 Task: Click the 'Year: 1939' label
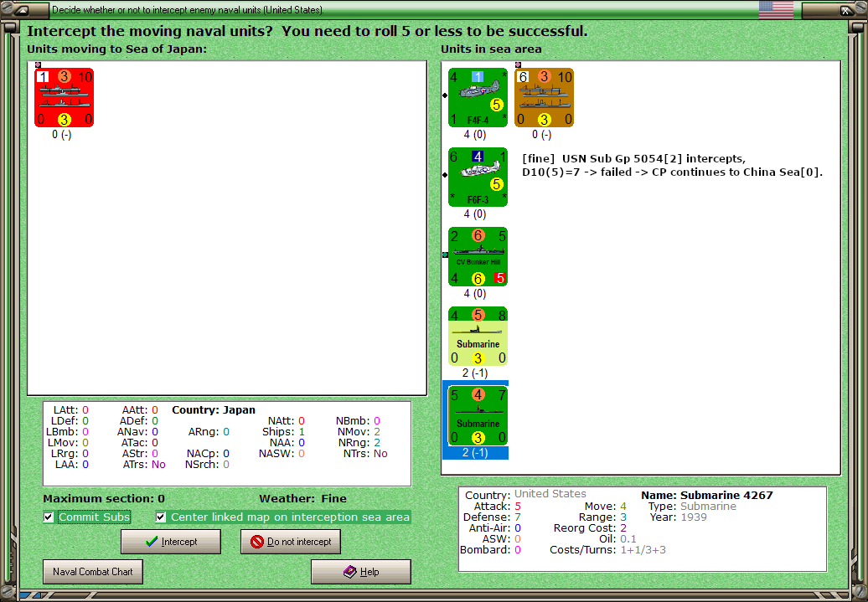point(678,517)
